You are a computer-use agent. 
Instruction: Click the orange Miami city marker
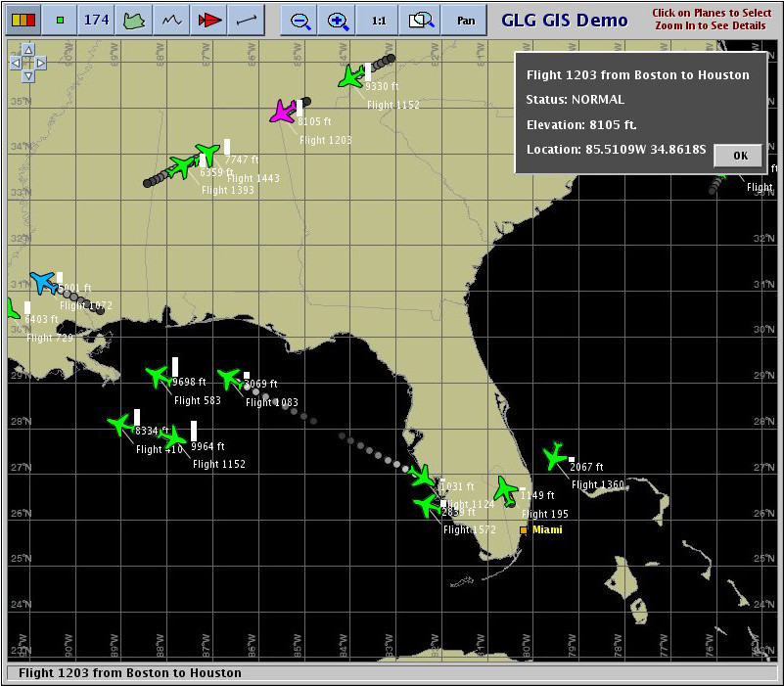[524, 530]
